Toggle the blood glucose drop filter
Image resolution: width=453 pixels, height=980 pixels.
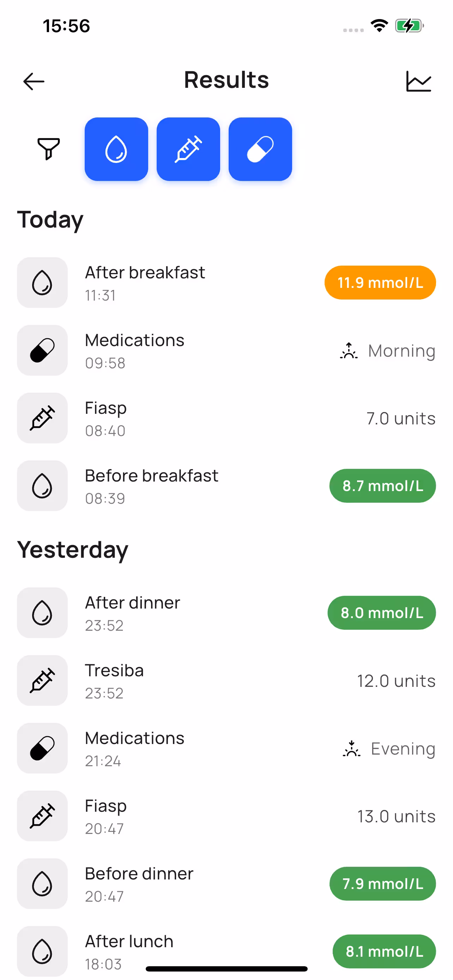(116, 149)
